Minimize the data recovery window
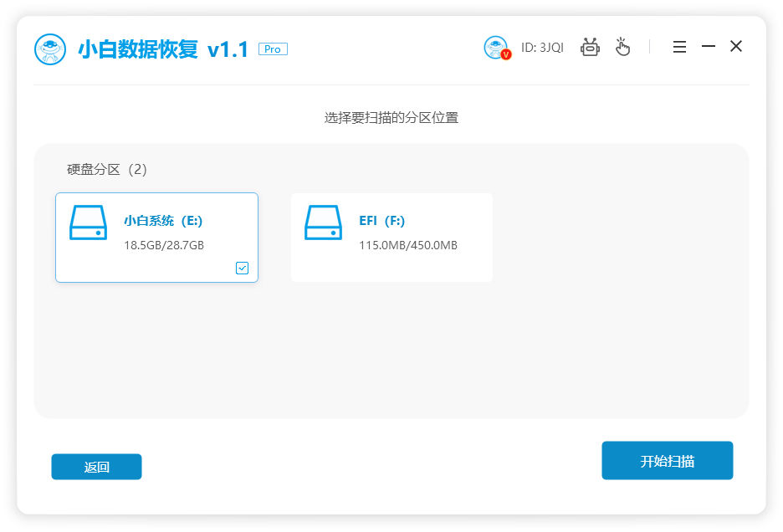This screenshot has width=783, height=532. coord(708,47)
